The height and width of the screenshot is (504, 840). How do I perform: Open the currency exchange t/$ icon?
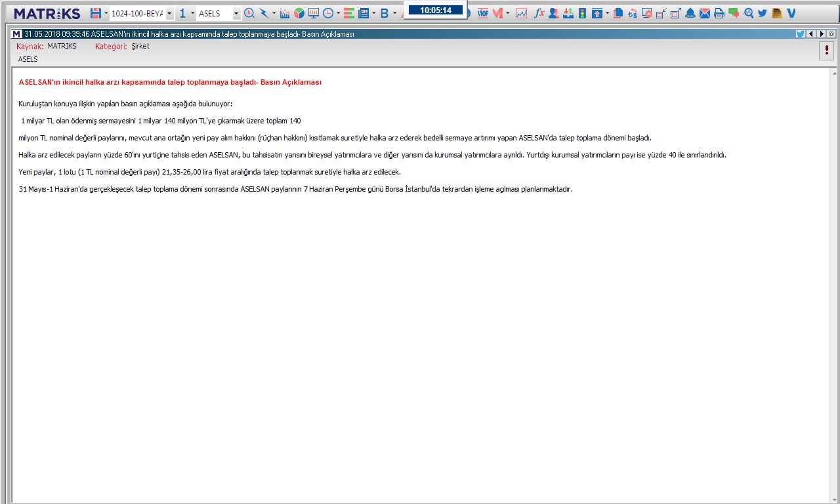[633, 14]
